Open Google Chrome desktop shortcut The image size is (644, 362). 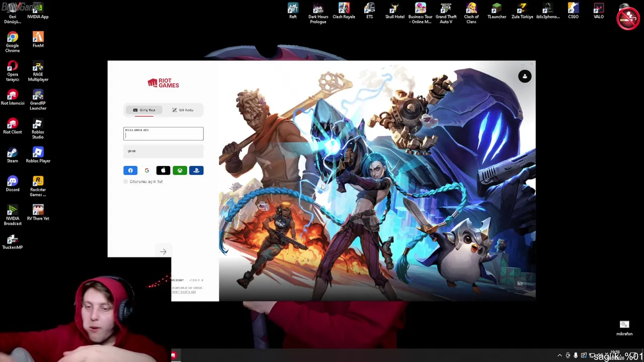(x=13, y=42)
